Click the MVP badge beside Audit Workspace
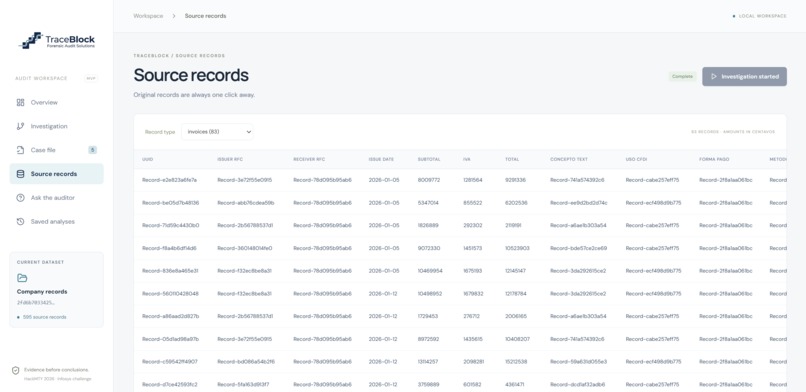The image size is (806, 392). point(90,78)
